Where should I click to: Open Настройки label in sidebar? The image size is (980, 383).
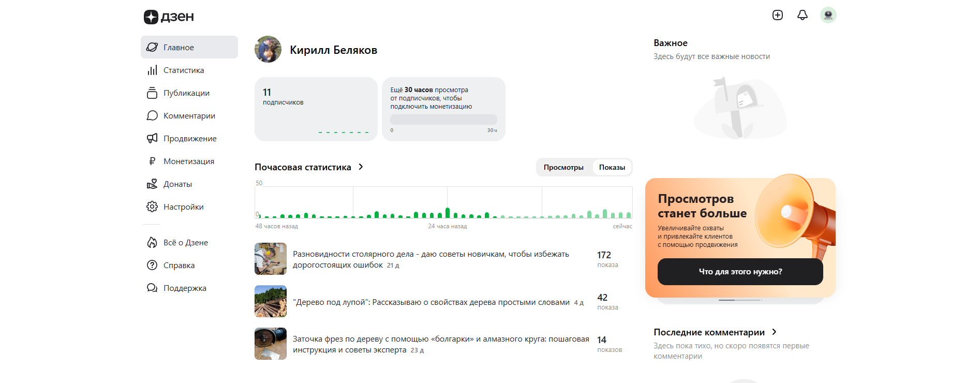[x=184, y=207]
